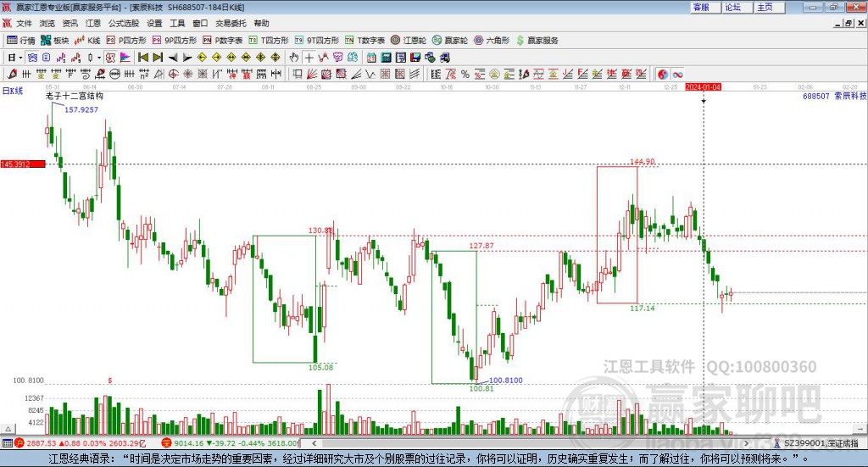Open the P四方形 tool
The width and height of the screenshot is (868, 467).
click(126, 41)
